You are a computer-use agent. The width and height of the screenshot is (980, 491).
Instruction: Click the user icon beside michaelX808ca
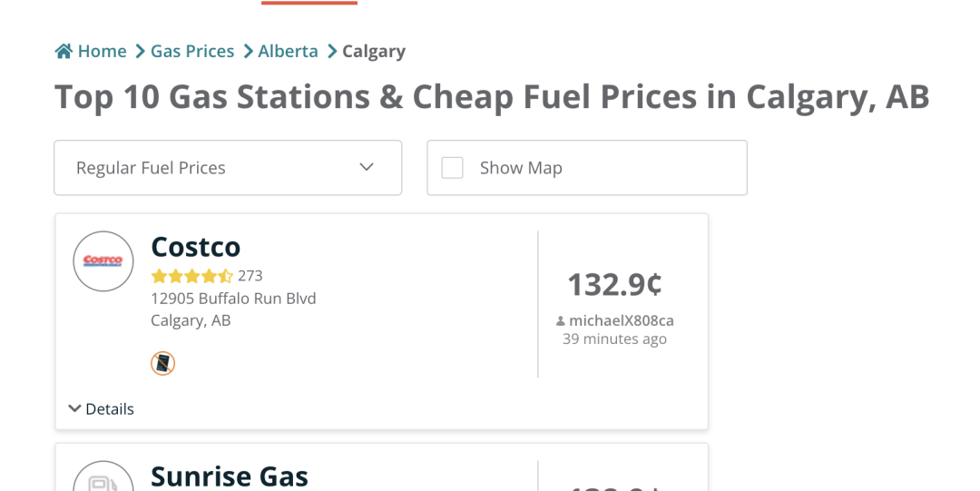tap(561, 321)
